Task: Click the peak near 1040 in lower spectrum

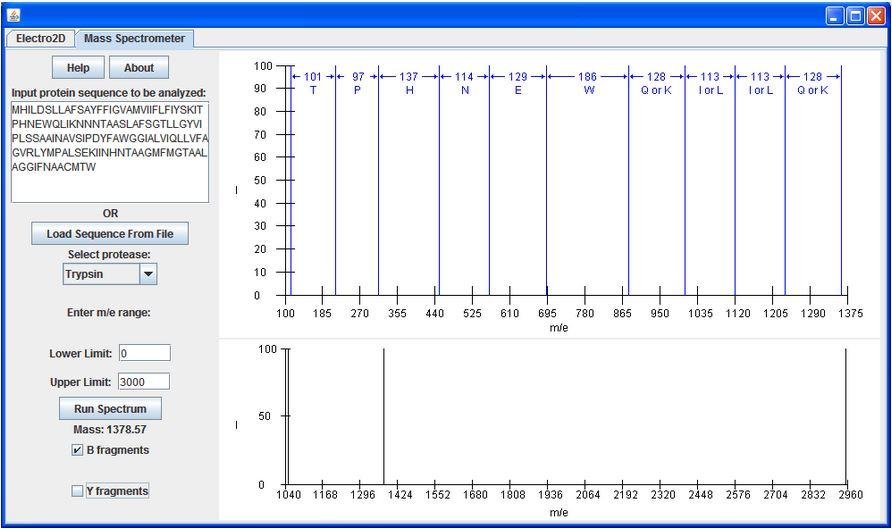Action: click(287, 416)
